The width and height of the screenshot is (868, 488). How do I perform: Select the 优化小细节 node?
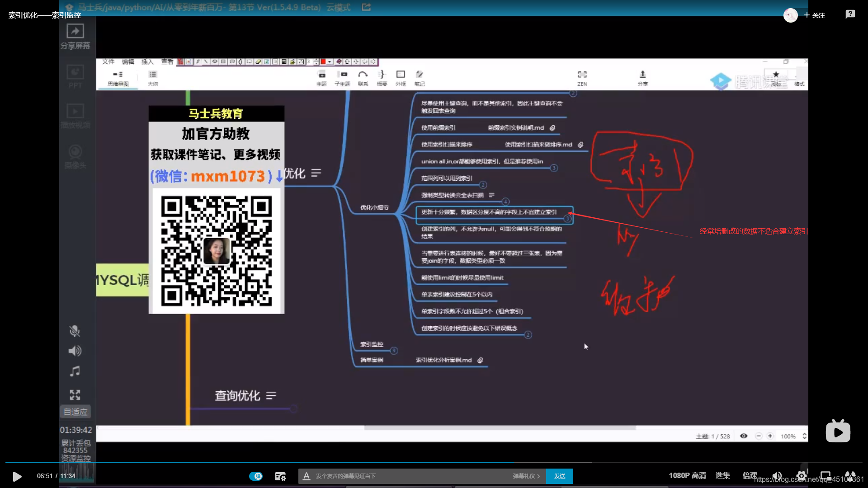coord(374,207)
